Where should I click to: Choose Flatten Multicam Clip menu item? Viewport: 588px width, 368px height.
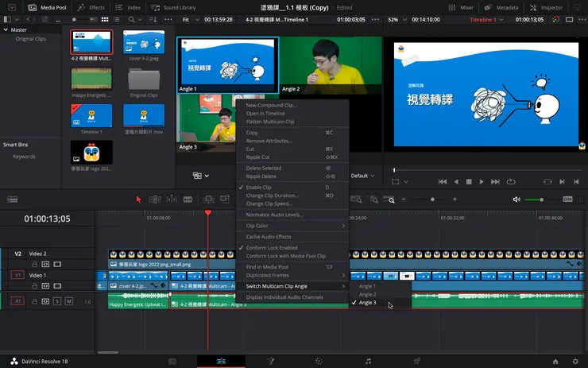(270, 122)
